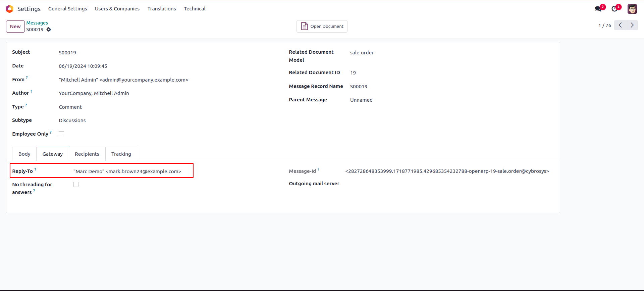Open the Translations menu
The height and width of the screenshot is (291, 644).
click(162, 9)
